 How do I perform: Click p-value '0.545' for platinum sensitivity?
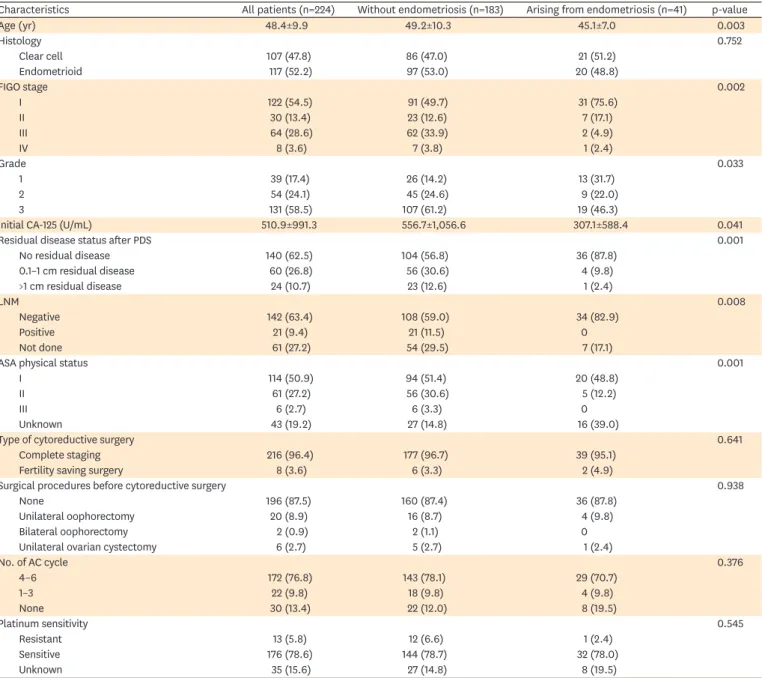(x=730, y=624)
